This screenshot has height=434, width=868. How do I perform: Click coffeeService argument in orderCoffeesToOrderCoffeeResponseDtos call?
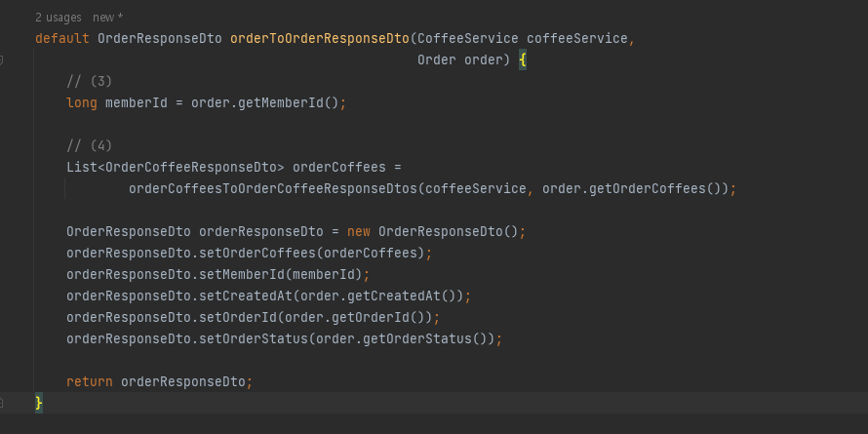pyautogui.click(x=476, y=189)
